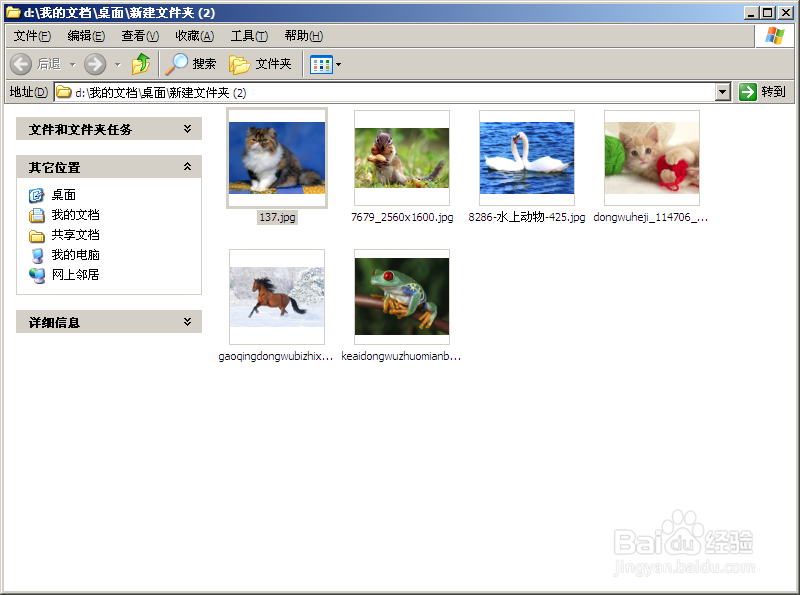Viewport: 800px width, 595px height.
Task: Click the address bar folder icon
Action: click(x=63, y=92)
